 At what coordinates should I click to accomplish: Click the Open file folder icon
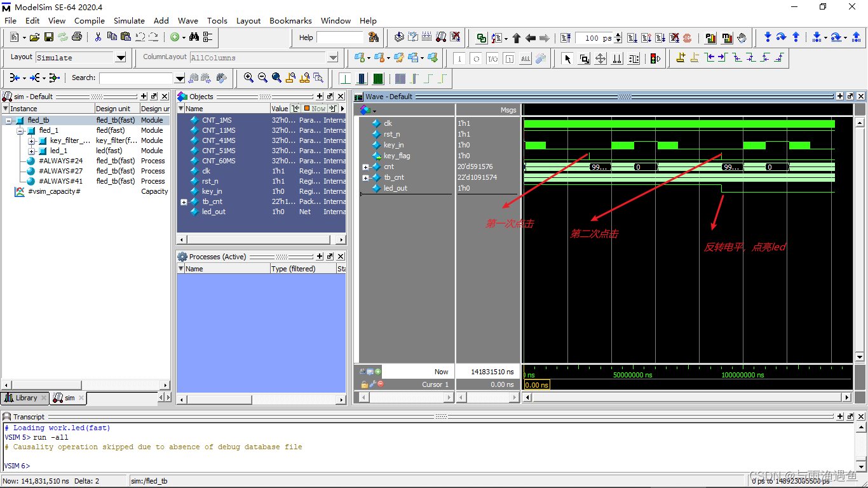click(35, 37)
